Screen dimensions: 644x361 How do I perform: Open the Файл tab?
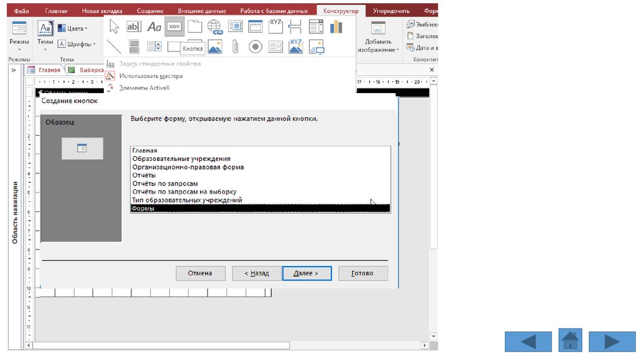click(21, 11)
